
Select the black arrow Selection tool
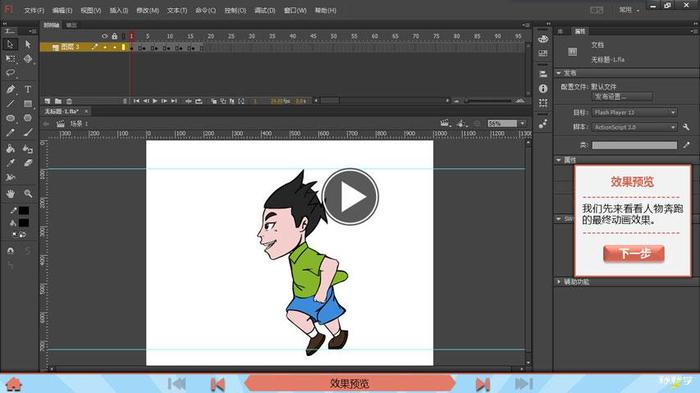tap(10, 44)
